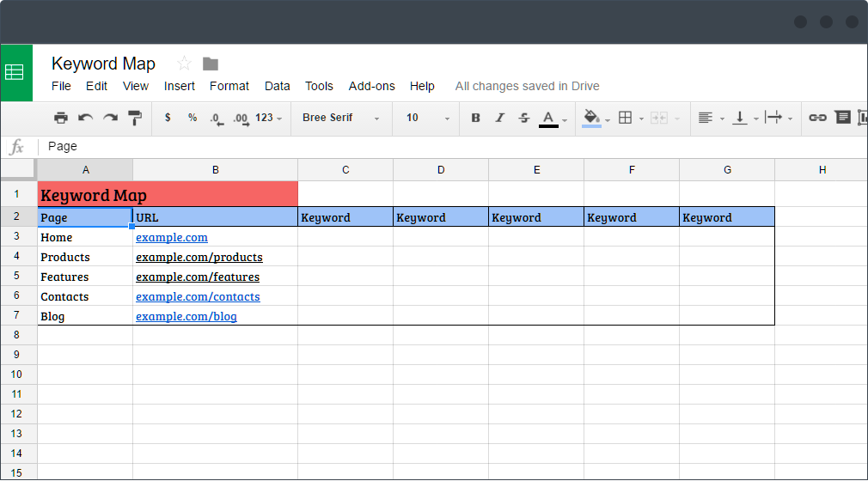Click the merge cells icon
This screenshot has height=481, width=868.
pos(659,118)
